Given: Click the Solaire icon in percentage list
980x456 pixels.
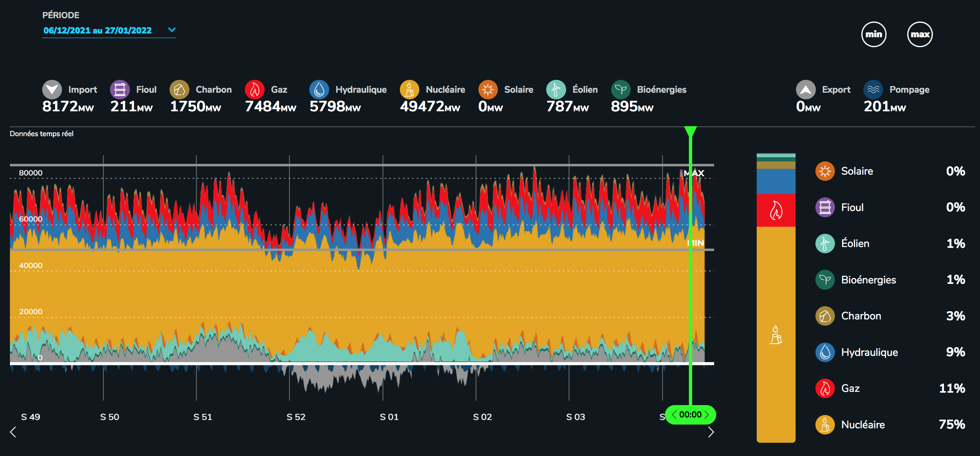Looking at the screenshot, I should pyautogui.click(x=825, y=171).
